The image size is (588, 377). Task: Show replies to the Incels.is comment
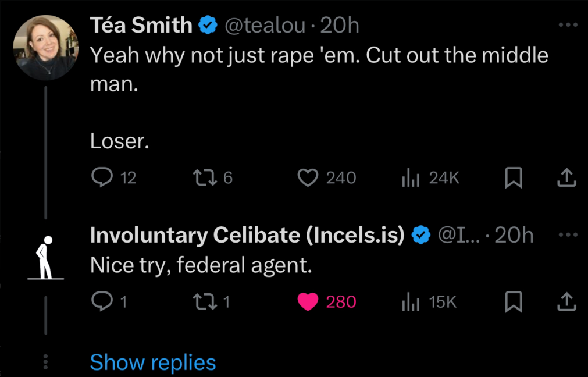tap(152, 362)
